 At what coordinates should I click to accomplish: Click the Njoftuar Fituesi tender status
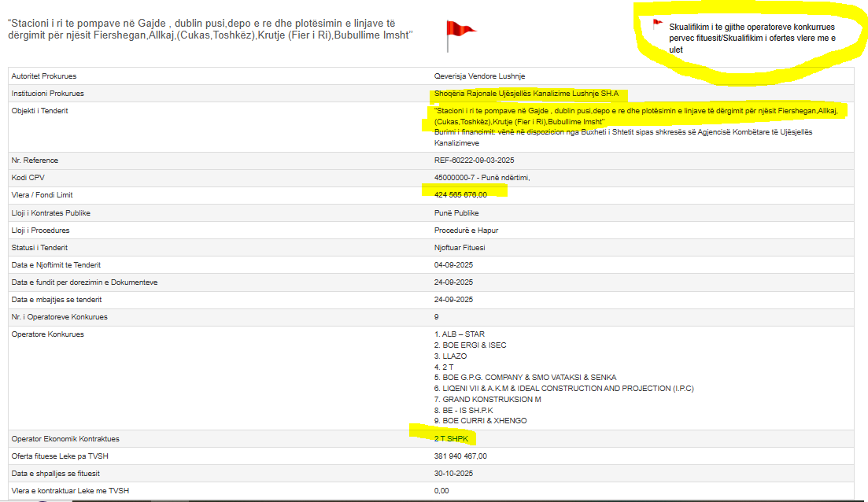tap(460, 247)
